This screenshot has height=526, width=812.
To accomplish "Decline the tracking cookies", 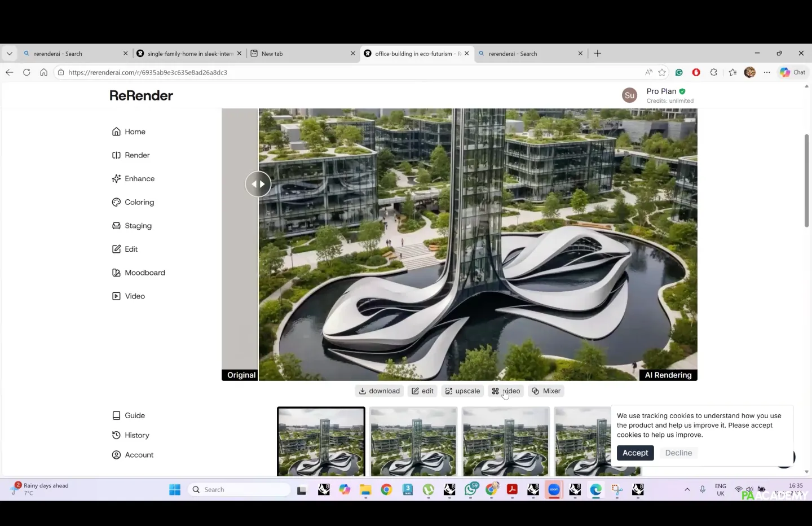I will pos(678,453).
